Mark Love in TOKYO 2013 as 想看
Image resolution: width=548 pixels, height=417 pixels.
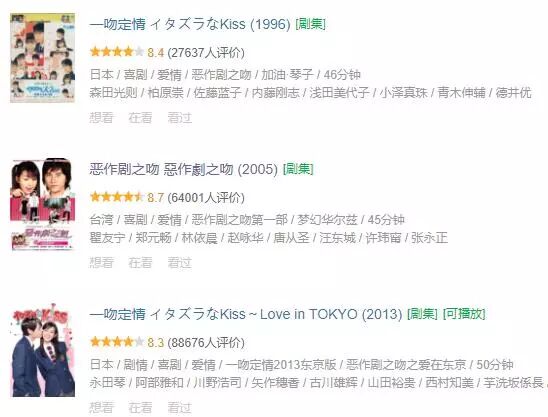(101, 408)
